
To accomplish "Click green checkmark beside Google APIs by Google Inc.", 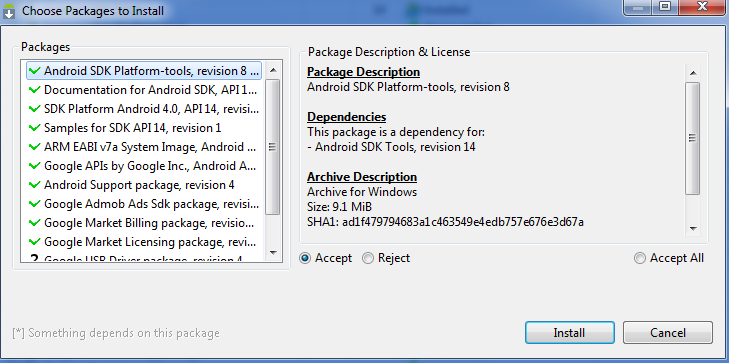I will tap(35, 166).
